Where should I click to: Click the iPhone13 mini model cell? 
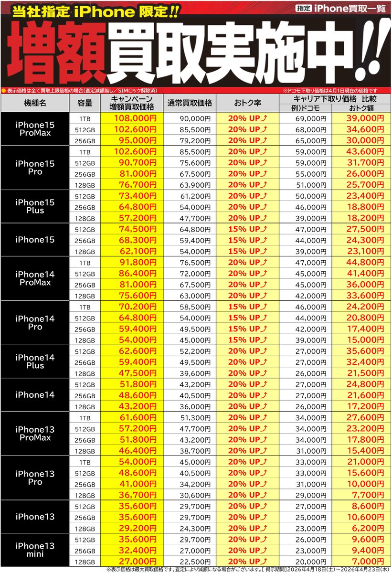pos(35,550)
